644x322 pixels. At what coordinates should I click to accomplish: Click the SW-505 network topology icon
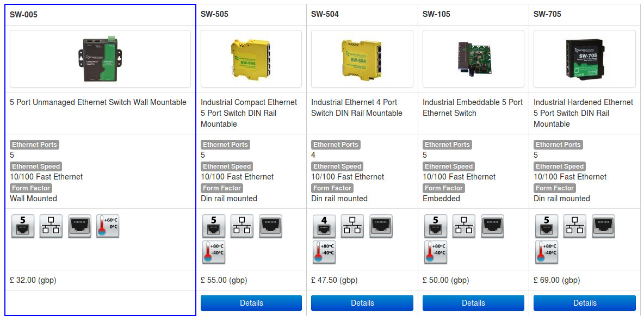242,226
